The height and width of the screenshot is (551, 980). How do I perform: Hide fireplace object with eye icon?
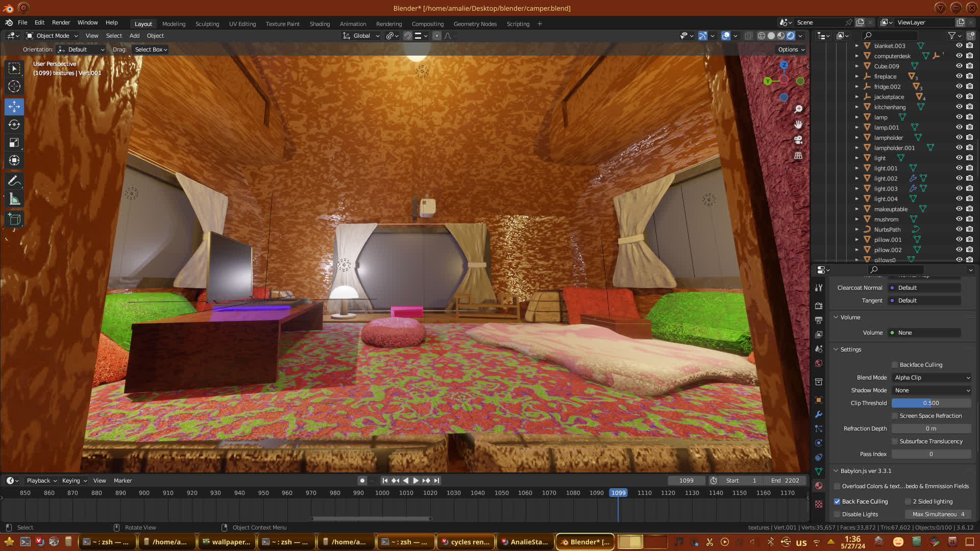tap(959, 77)
